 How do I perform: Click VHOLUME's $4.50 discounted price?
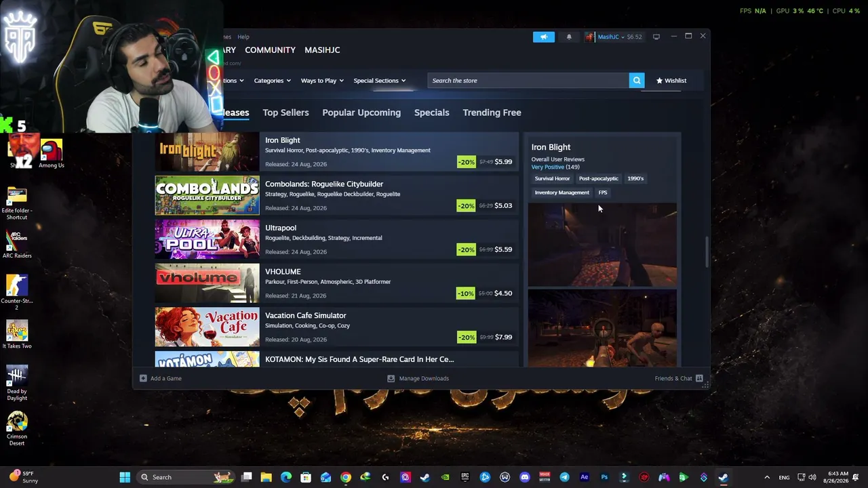coord(503,293)
